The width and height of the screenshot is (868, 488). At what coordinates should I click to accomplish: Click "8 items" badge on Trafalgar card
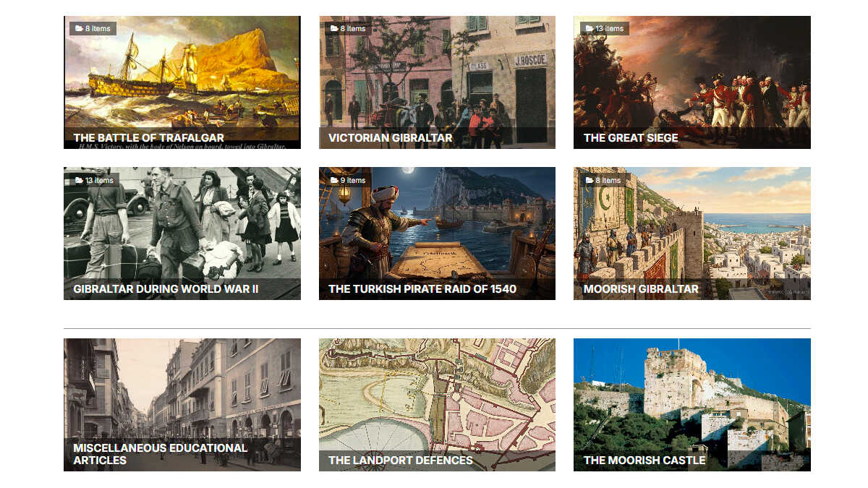click(93, 29)
